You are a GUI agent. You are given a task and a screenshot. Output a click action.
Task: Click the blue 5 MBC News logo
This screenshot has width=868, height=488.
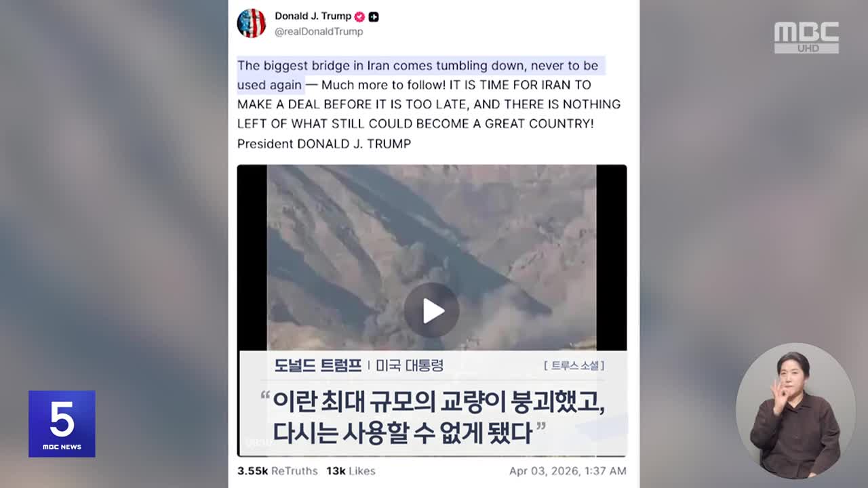(x=62, y=424)
